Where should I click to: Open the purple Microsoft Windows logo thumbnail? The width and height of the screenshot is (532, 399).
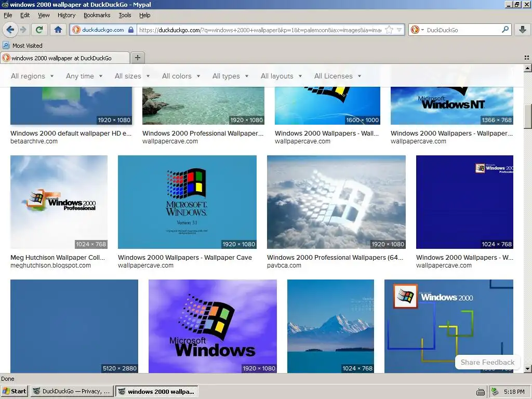click(212, 326)
